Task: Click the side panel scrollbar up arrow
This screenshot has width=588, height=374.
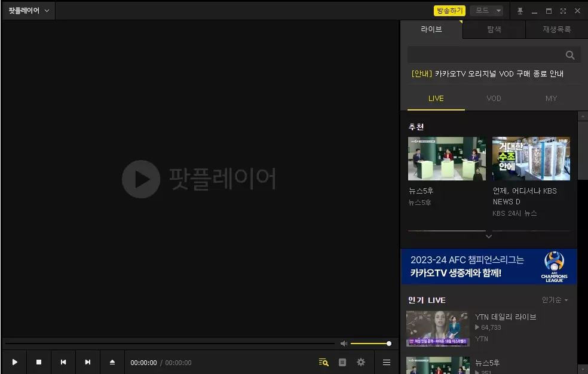Action: 583,117
